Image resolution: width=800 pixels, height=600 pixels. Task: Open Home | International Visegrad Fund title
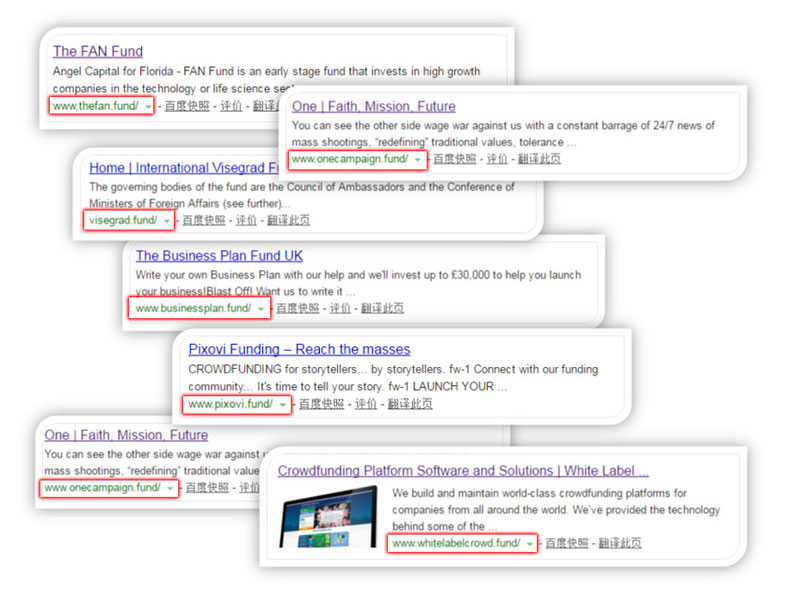pyautogui.click(x=184, y=168)
